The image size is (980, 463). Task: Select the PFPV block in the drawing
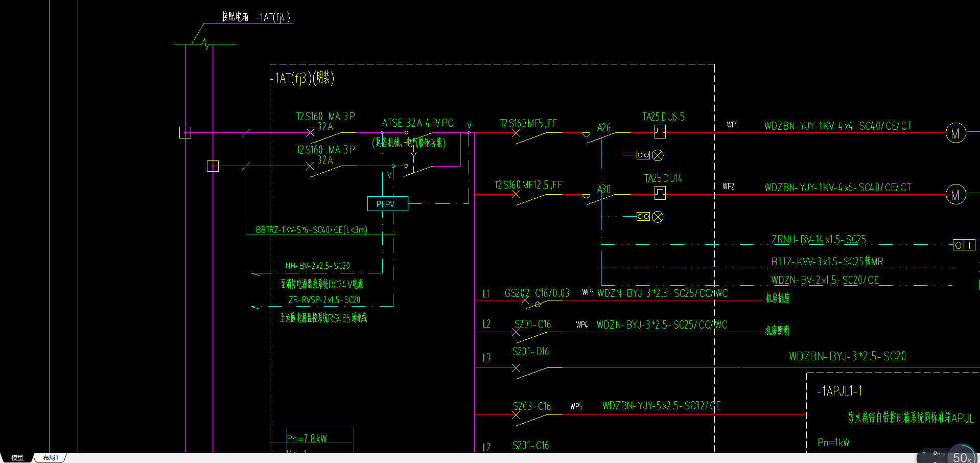388,203
